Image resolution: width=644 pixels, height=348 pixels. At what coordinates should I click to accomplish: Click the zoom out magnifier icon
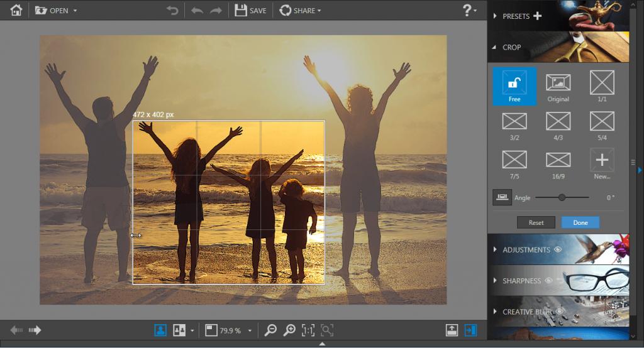[270, 330]
